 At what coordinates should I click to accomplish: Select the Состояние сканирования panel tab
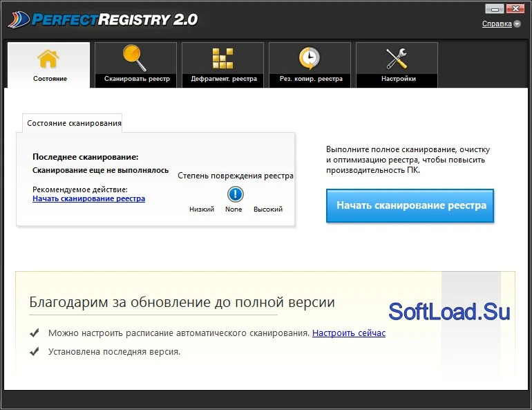click(x=73, y=123)
